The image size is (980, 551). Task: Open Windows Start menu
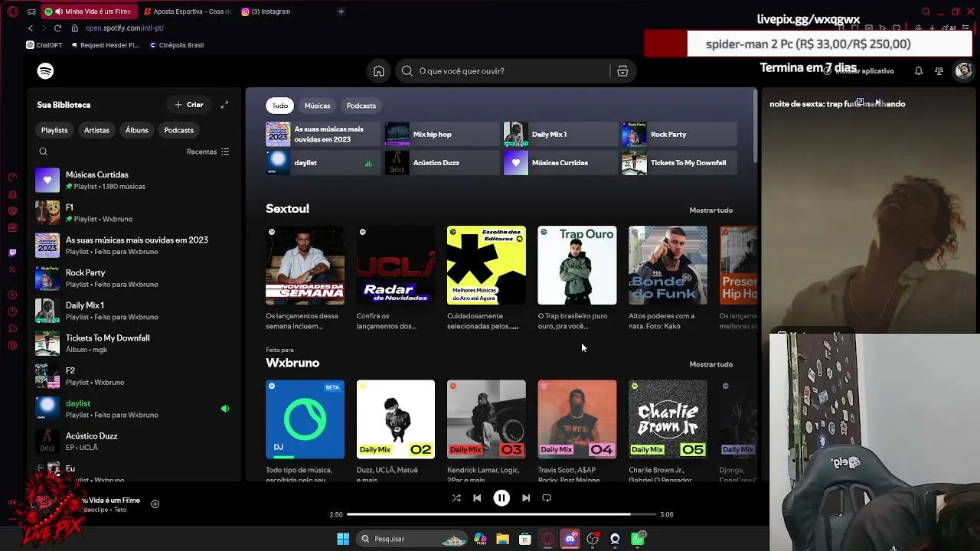pyautogui.click(x=343, y=539)
